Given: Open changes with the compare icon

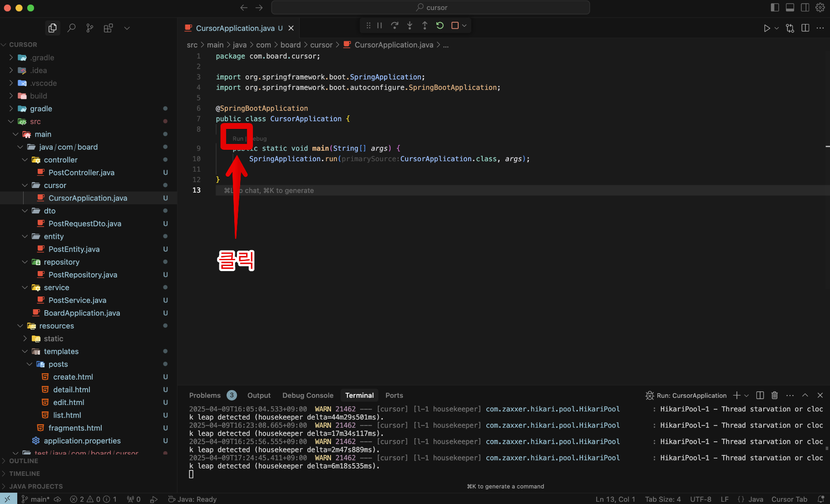Looking at the screenshot, I should click(790, 28).
